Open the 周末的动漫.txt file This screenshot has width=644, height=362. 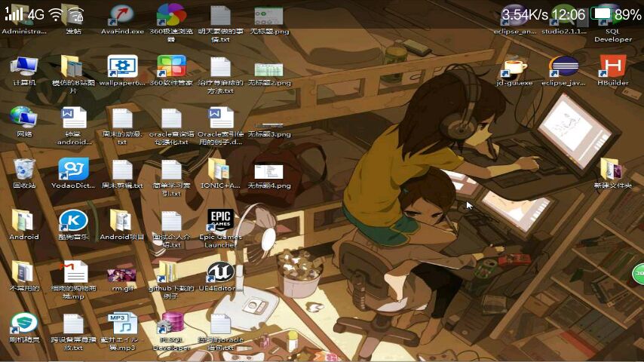pos(122,126)
